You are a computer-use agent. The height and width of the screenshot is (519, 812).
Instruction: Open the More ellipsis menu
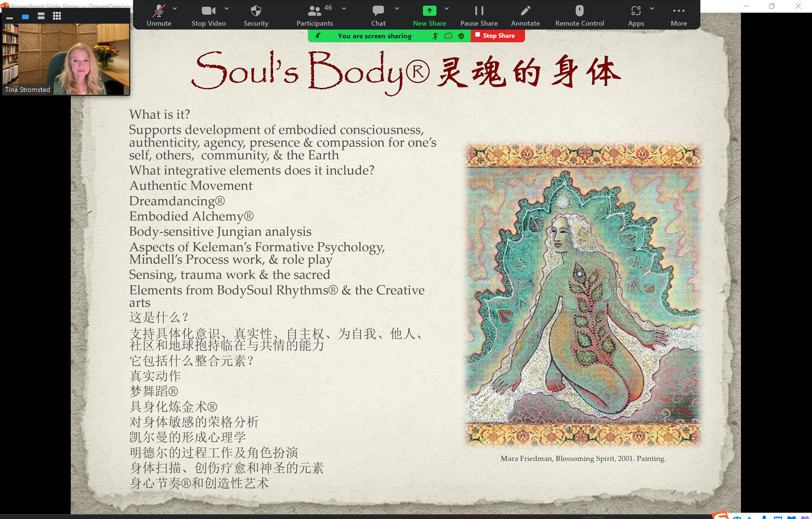pyautogui.click(x=678, y=11)
